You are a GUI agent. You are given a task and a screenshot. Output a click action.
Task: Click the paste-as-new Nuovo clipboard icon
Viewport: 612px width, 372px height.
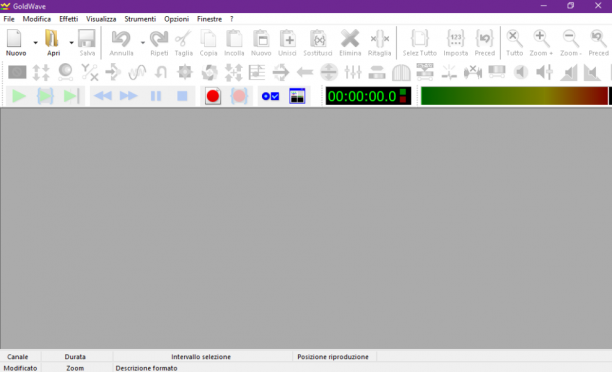(x=261, y=43)
